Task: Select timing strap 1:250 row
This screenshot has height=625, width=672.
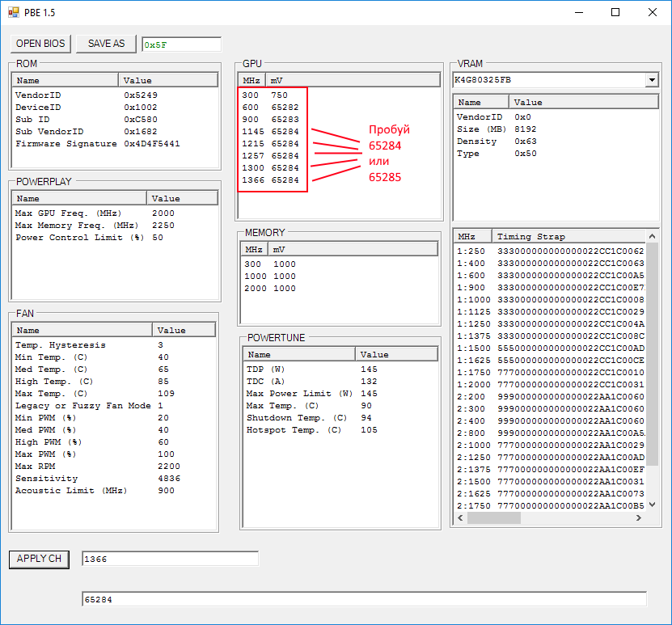Action: 550,251
